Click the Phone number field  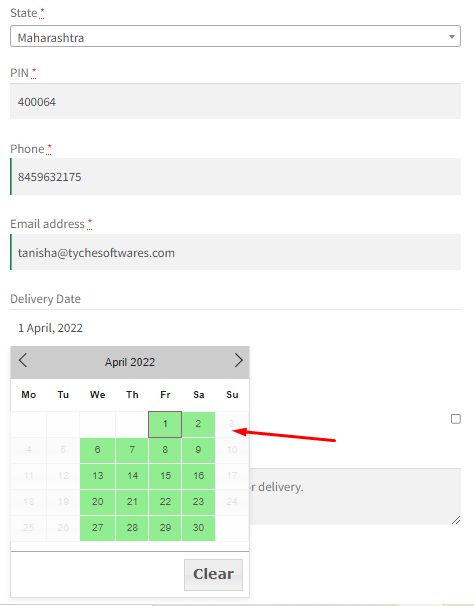[x=235, y=177]
